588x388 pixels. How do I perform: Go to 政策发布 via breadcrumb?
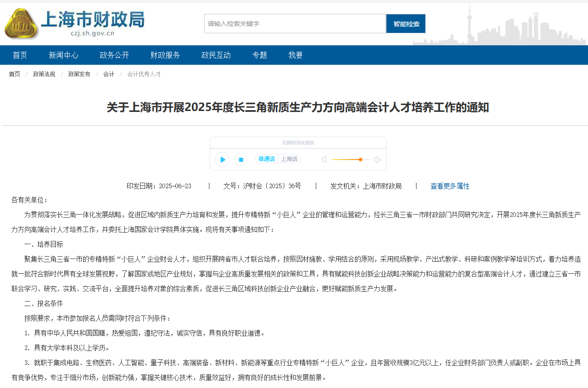click(x=79, y=74)
